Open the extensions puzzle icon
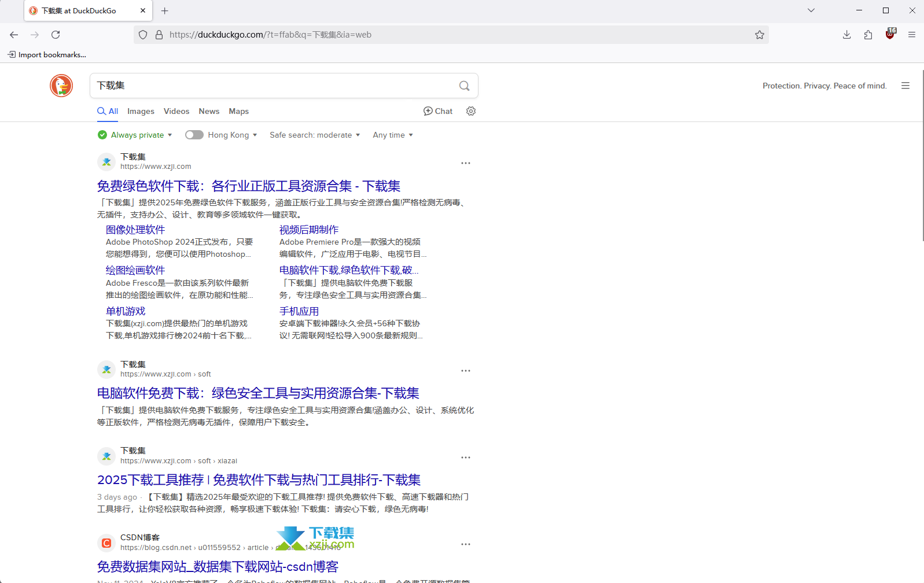 click(x=868, y=35)
